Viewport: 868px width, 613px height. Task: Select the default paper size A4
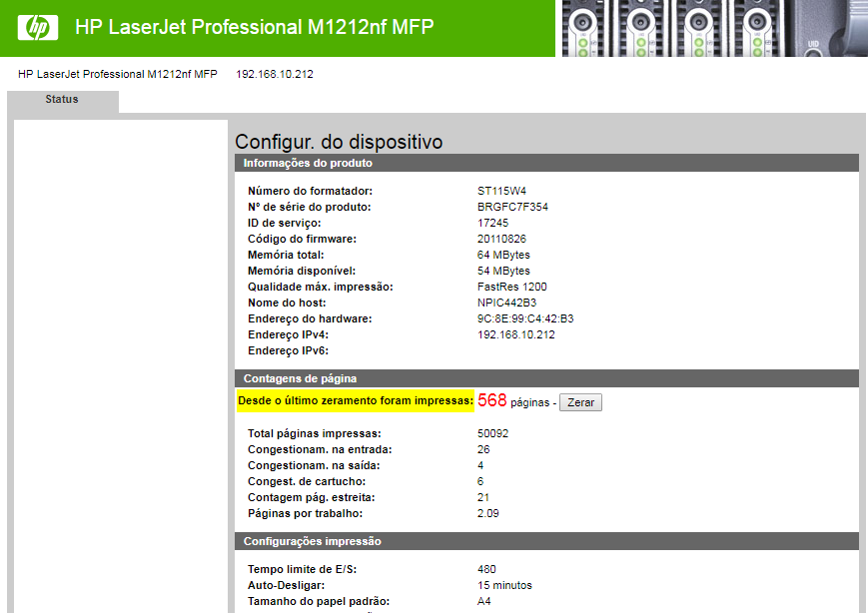point(483,601)
